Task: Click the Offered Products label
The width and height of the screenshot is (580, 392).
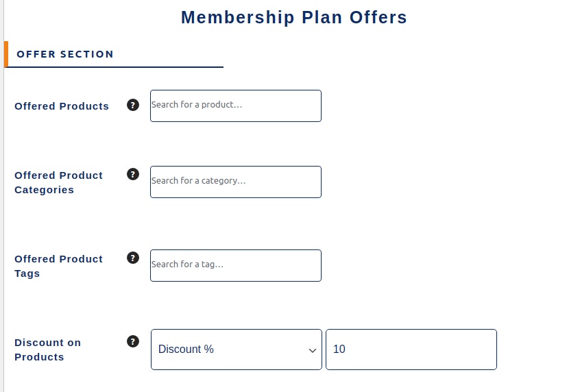Action: tap(62, 106)
